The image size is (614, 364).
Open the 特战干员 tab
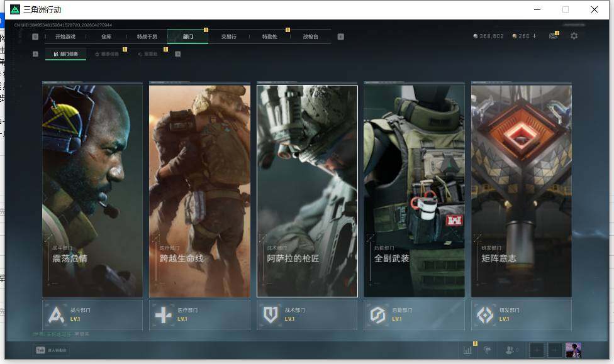point(147,36)
